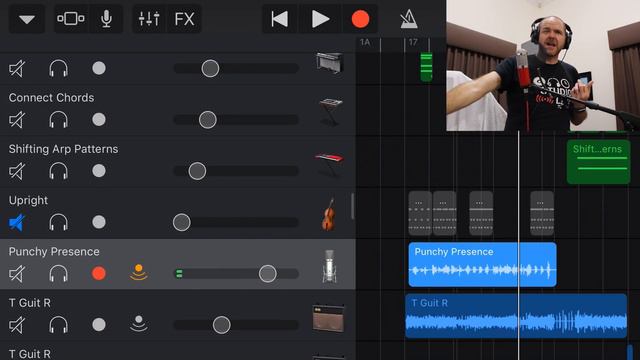Open the microphone instrument view

point(106,19)
